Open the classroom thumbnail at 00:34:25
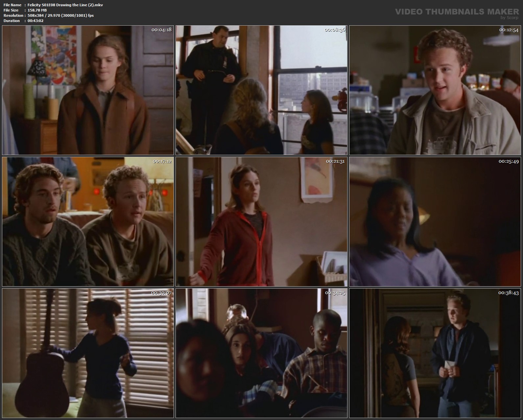Screen dimensions: 523x420 tap(261, 353)
